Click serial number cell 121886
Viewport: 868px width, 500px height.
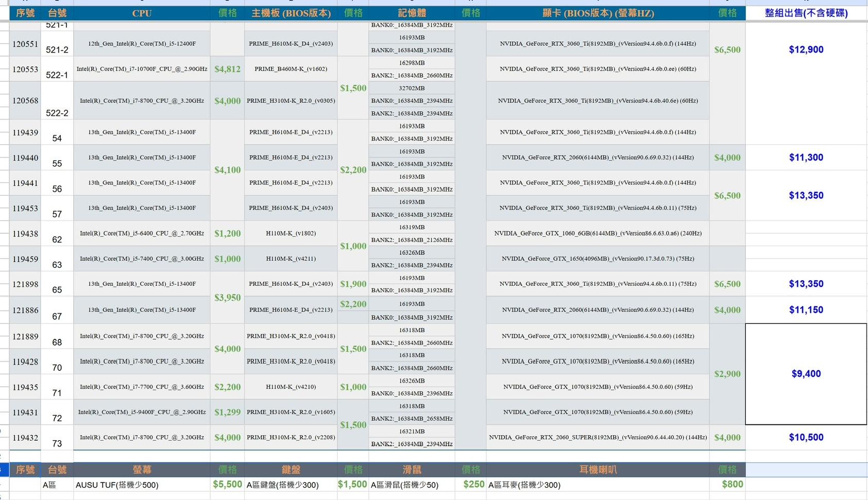[25, 310]
